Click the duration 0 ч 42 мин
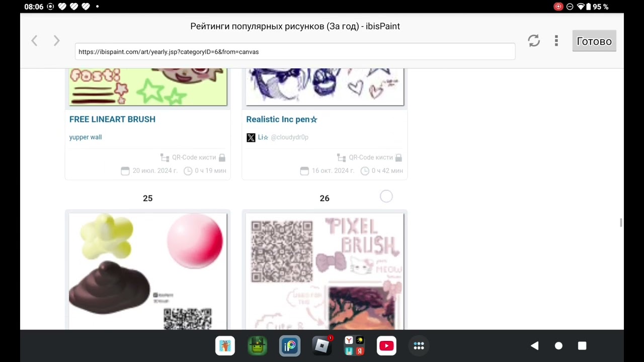The image size is (644, 362). [387, 171]
